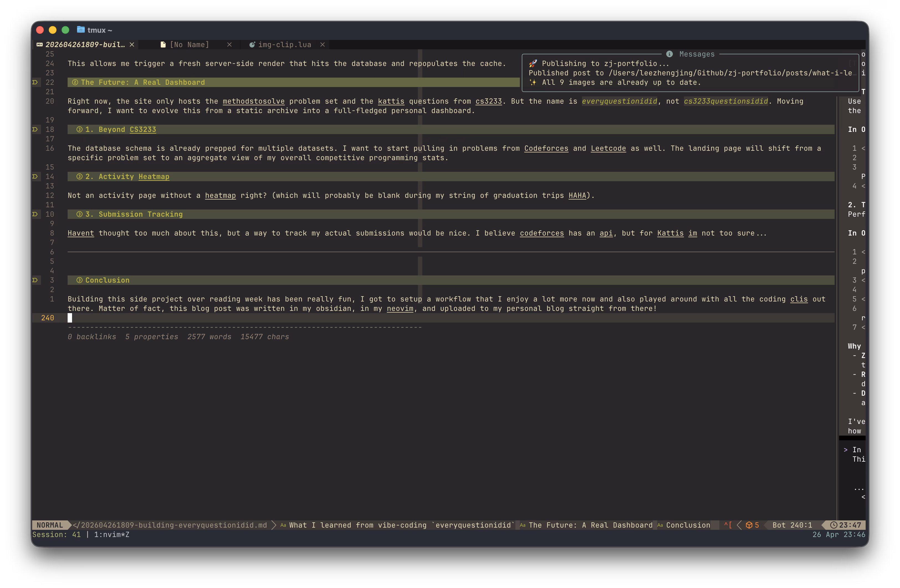
Task: Click the rocket icon in the Messages popup
Action: click(534, 63)
